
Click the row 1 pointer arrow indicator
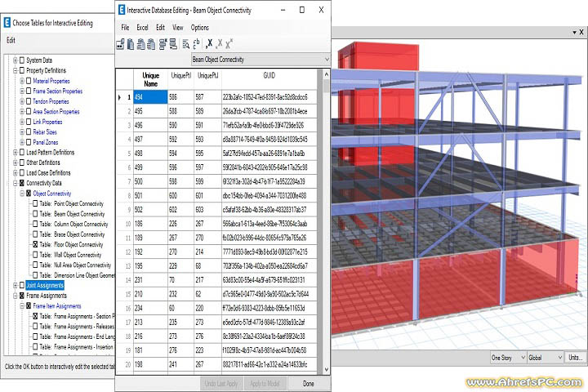pos(119,97)
